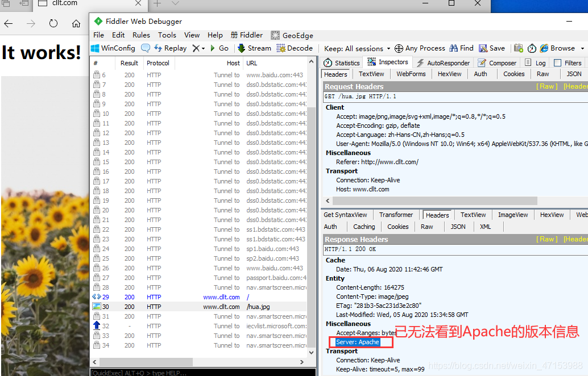Click Any Process target icon

point(399,48)
